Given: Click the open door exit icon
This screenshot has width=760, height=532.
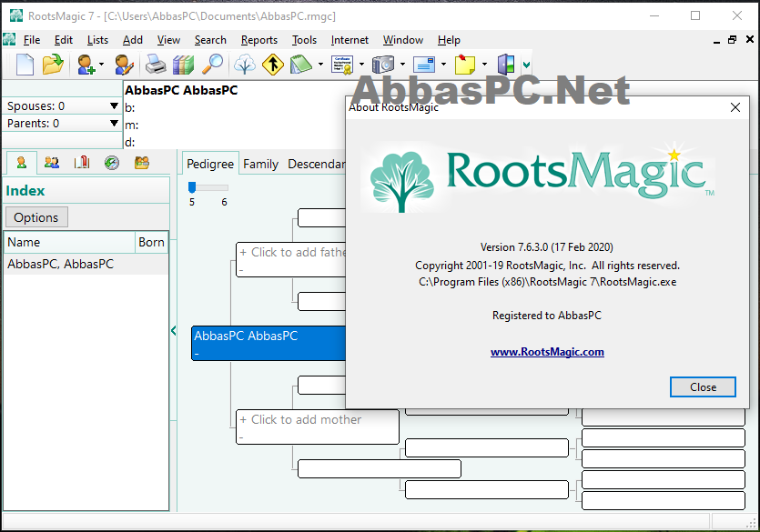Looking at the screenshot, I should tap(506, 64).
